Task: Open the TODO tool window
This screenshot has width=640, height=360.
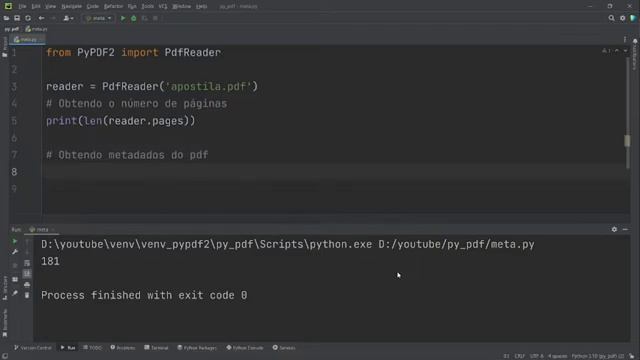Action: [92, 348]
